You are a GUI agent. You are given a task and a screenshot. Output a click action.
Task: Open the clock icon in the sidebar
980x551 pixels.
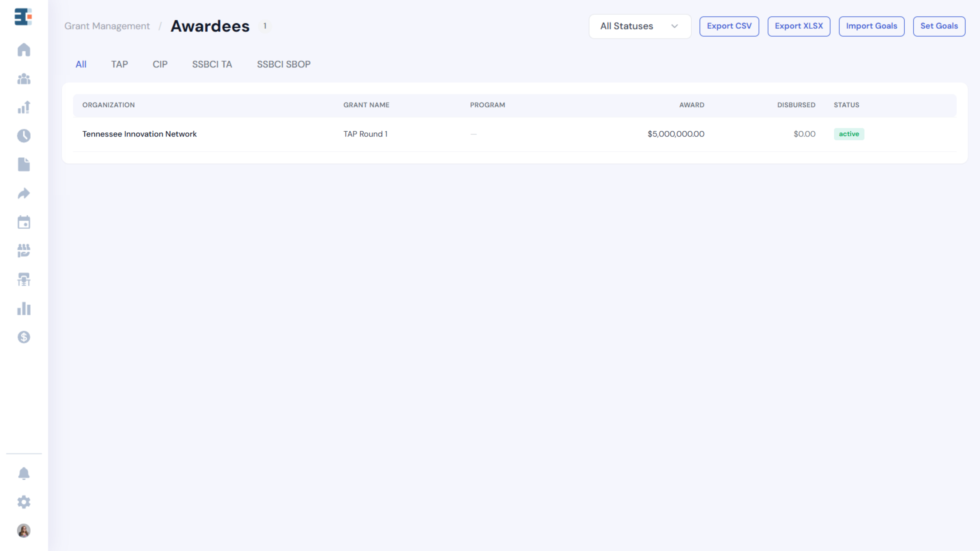tap(24, 136)
